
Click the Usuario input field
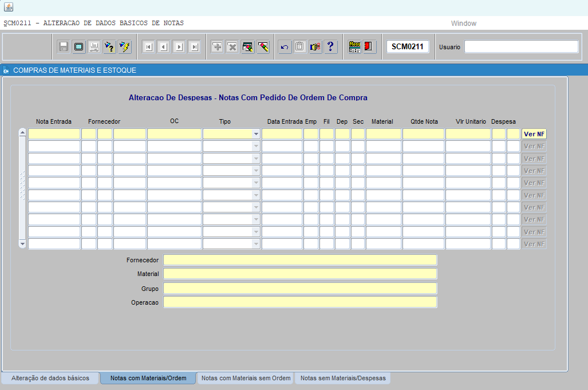(x=521, y=47)
